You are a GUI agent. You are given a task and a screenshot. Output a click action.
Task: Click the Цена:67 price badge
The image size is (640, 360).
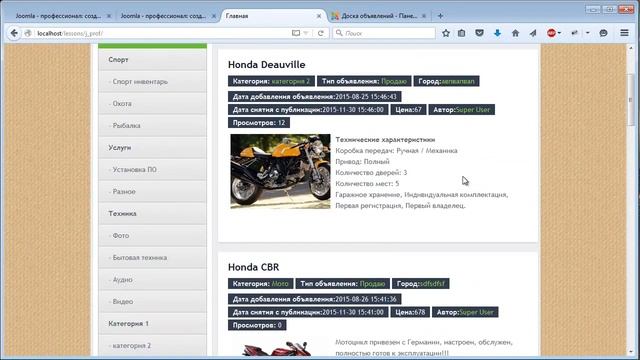click(409, 109)
